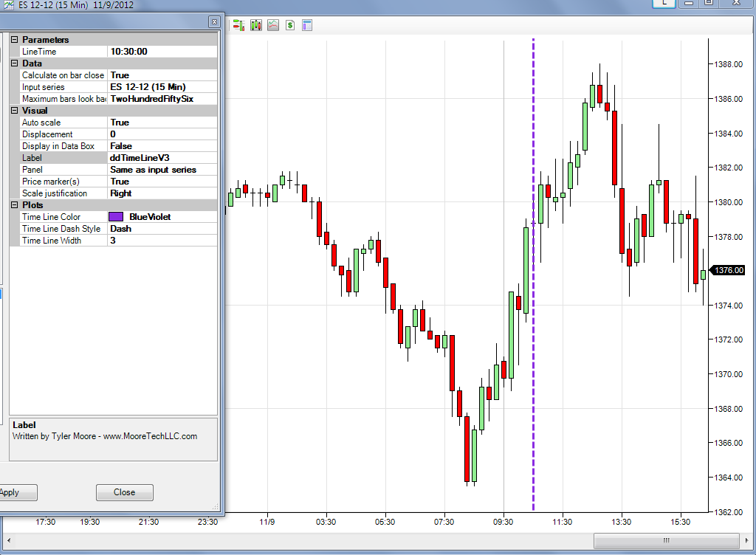Edit the Displacement value 0
The image size is (756, 555).
(x=162, y=134)
